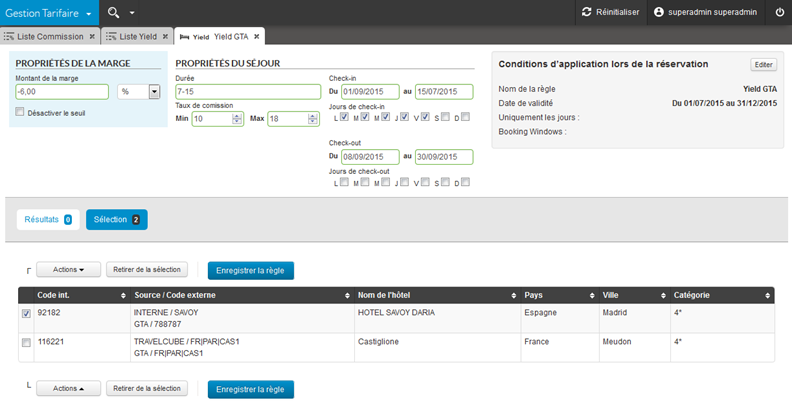Close the Liste Yield tab

163,36
